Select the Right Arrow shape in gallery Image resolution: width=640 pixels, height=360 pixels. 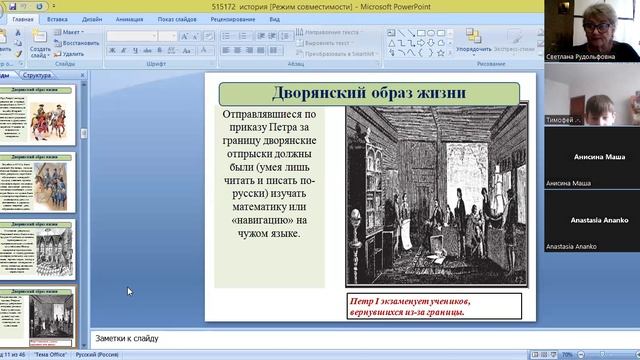point(421,43)
